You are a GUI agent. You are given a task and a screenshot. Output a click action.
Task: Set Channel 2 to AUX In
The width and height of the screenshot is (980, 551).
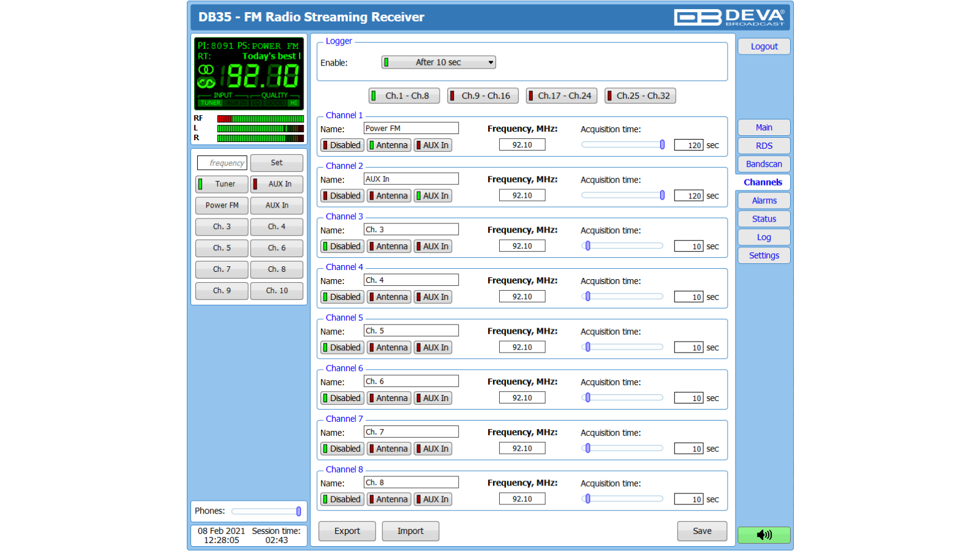(433, 196)
